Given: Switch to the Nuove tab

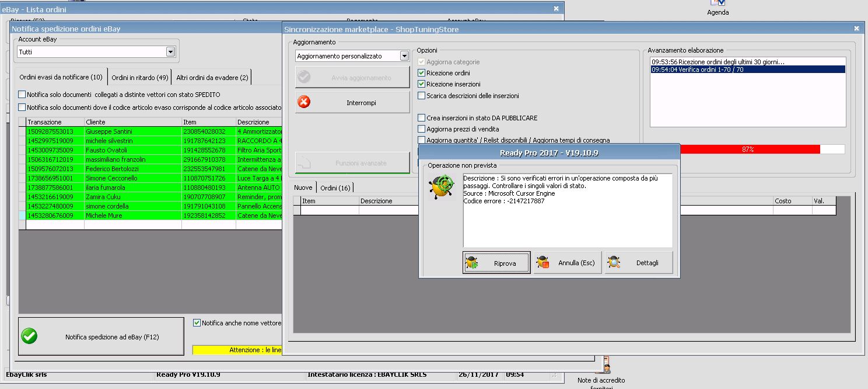Looking at the screenshot, I should click(303, 187).
